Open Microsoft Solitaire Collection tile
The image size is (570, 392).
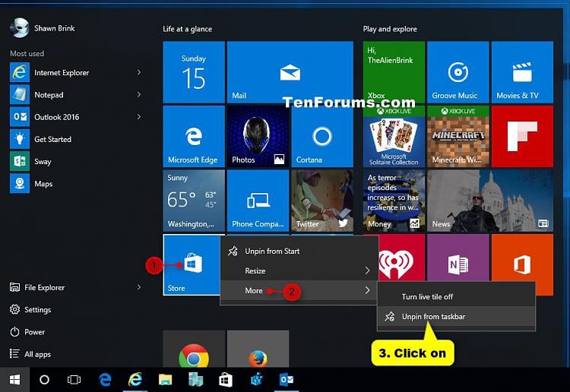point(394,136)
